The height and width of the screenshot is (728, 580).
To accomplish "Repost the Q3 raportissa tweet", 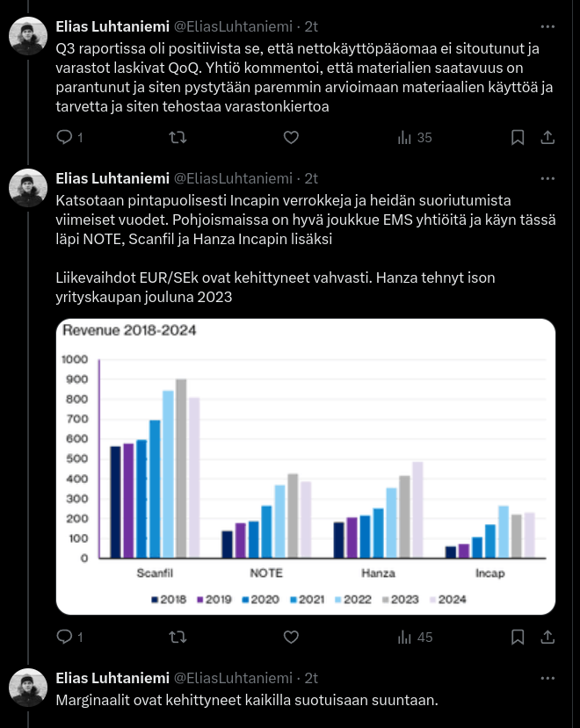I will click(x=177, y=137).
